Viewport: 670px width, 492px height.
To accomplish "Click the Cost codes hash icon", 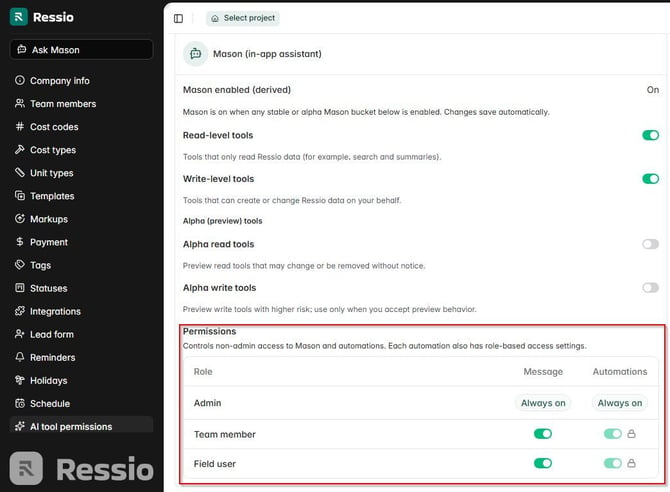I will point(20,127).
